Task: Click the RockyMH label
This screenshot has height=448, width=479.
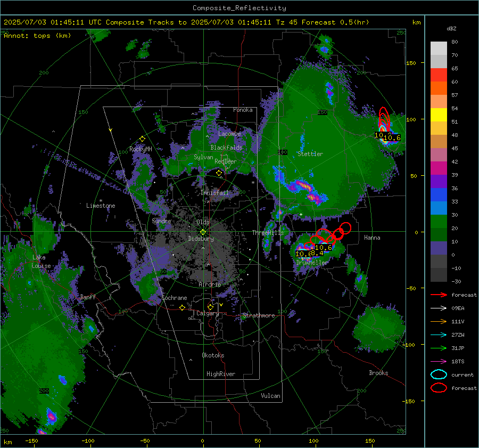Action: [x=141, y=149]
